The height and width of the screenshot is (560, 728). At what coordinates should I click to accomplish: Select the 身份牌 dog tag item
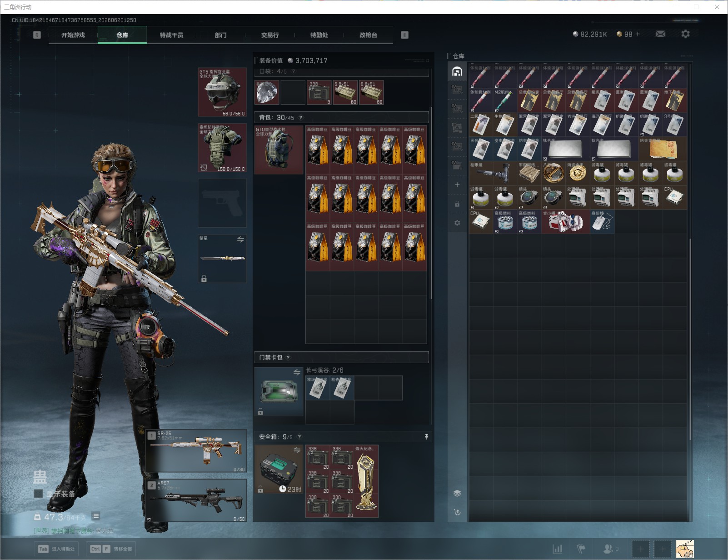[602, 222]
